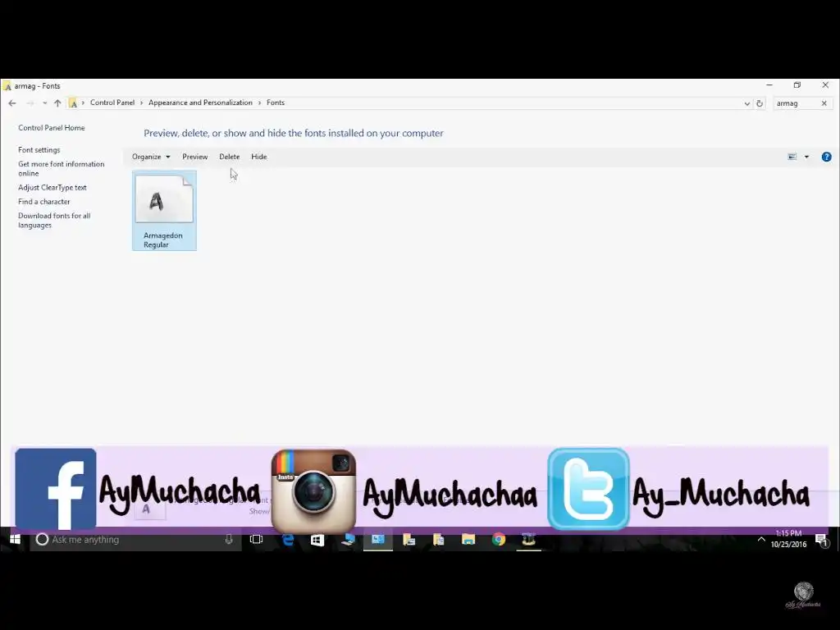Screen dimensions: 840x630
Task: Open the Windows Start menu
Action: (x=15, y=540)
